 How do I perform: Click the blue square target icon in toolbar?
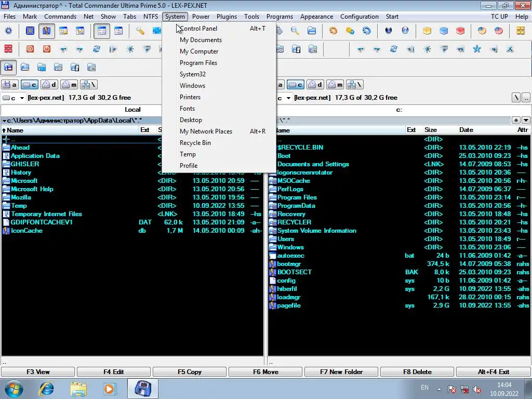click(x=30, y=31)
